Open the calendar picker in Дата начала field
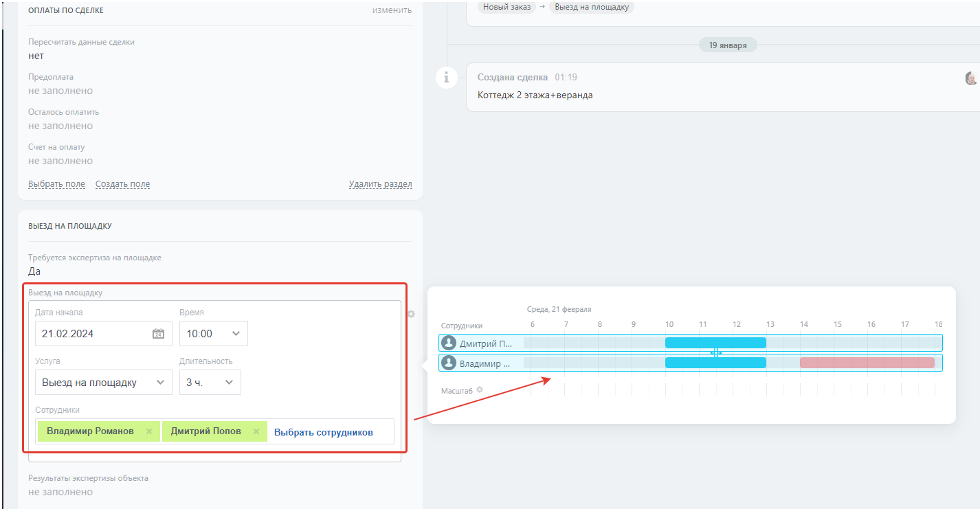980x509 pixels. pos(158,334)
